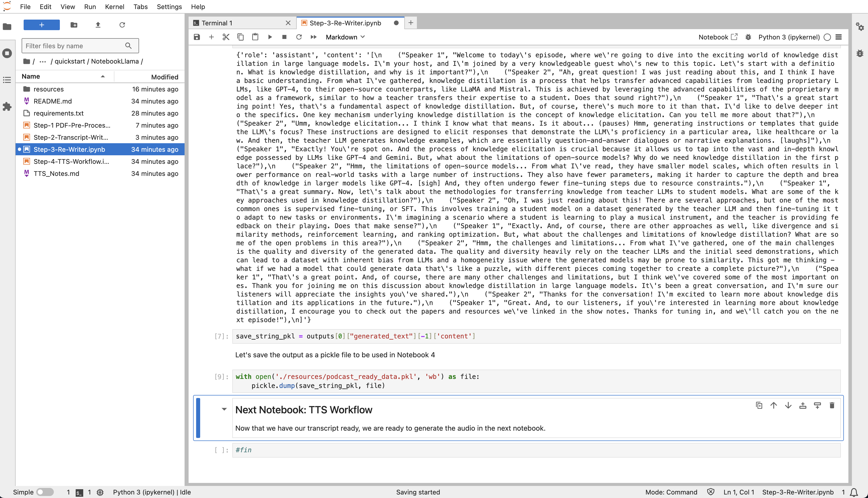The width and height of the screenshot is (868, 498).
Task: Switch to the Terminal 1 tab
Action: point(216,23)
